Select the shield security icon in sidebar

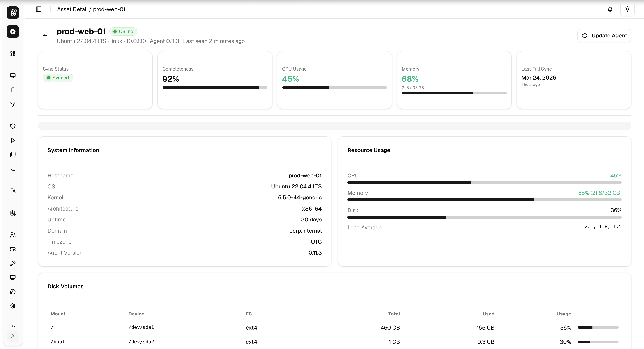(x=12, y=126)
